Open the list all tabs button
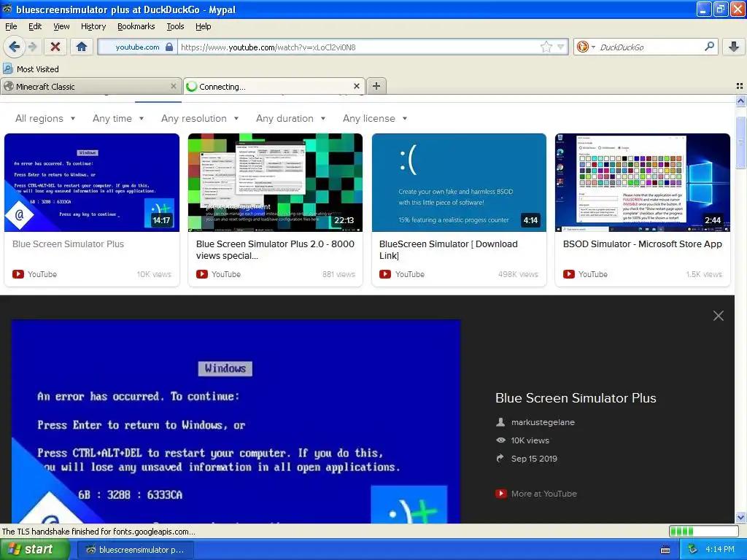The width and height of the screenshot is (747, 560). (740, 86)
